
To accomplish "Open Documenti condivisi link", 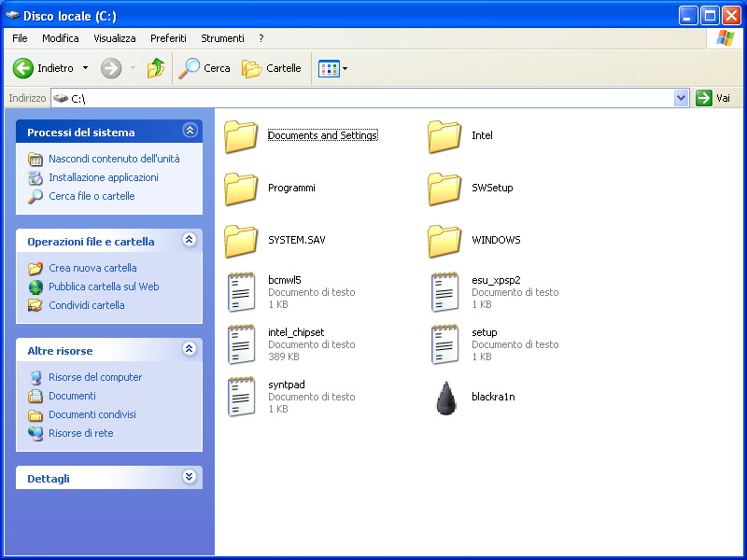I will pos(92,414).
